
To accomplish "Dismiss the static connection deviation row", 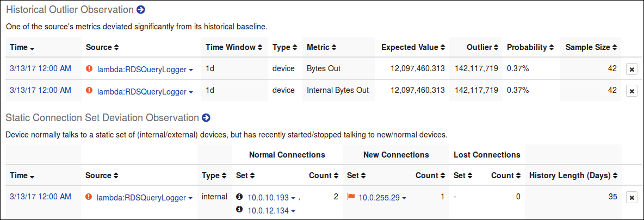I will [x=631, y=197].
